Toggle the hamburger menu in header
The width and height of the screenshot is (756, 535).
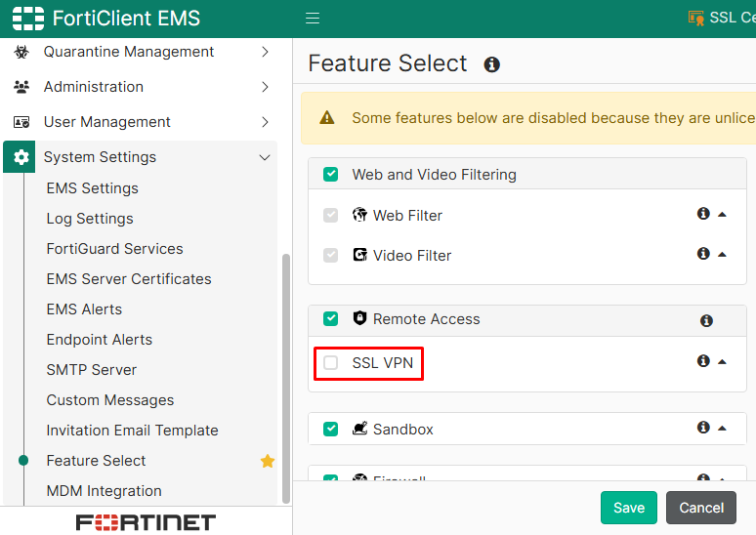coord(313,19)
